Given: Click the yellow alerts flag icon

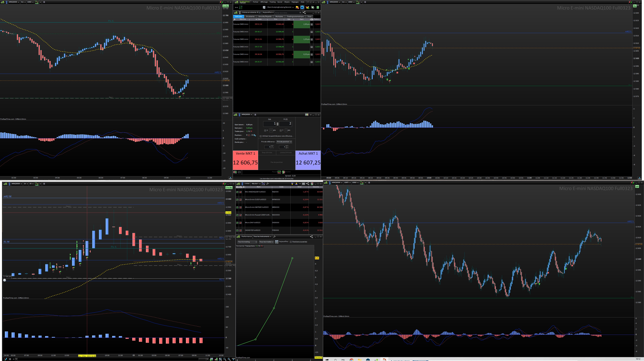Looking at the screenshot, I should coord(297,7).
